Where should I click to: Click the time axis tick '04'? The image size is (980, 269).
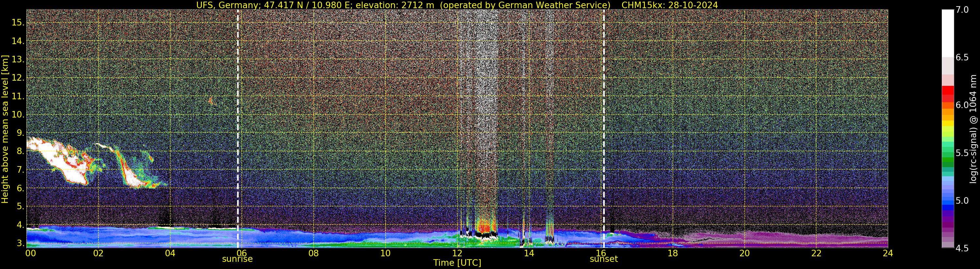click(170, 253)
